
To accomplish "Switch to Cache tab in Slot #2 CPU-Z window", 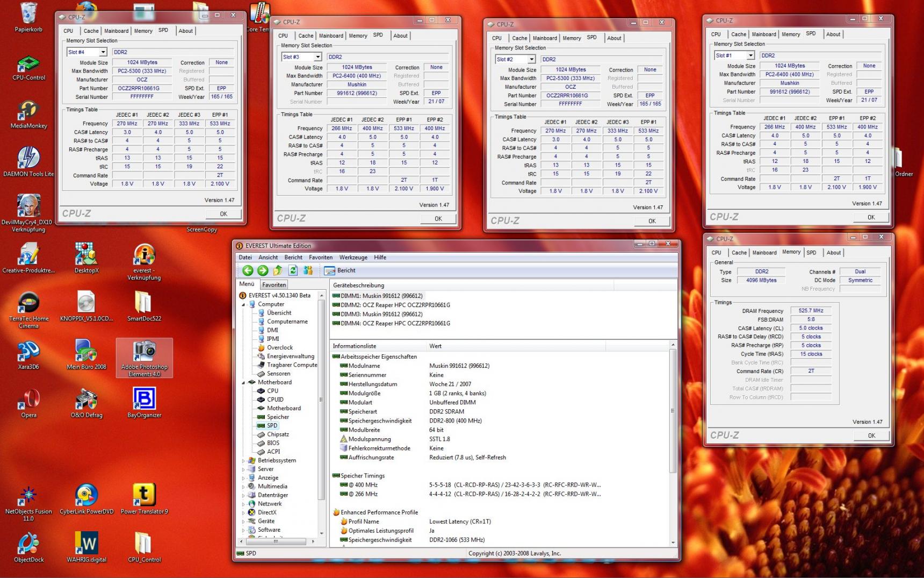I will click(519, 38).
